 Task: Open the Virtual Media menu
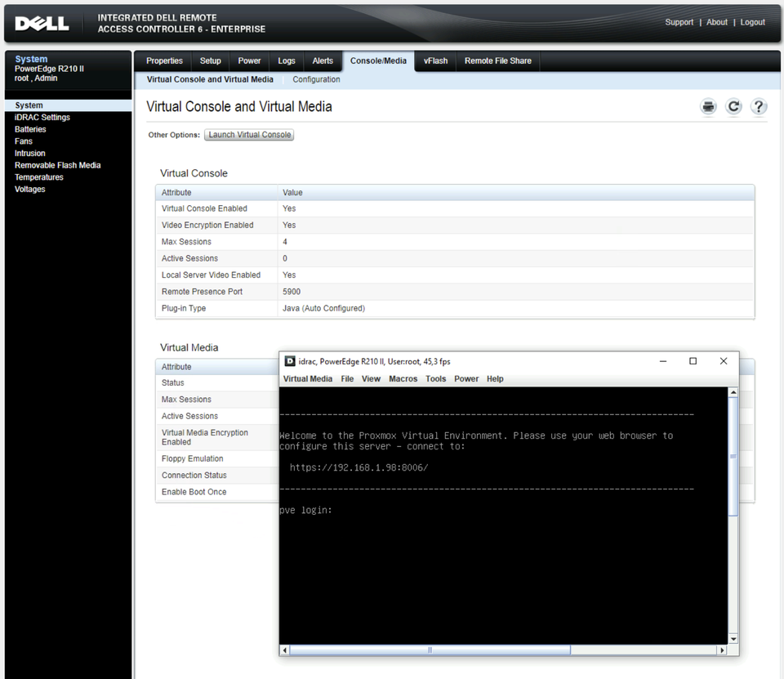tap(307, 379)
